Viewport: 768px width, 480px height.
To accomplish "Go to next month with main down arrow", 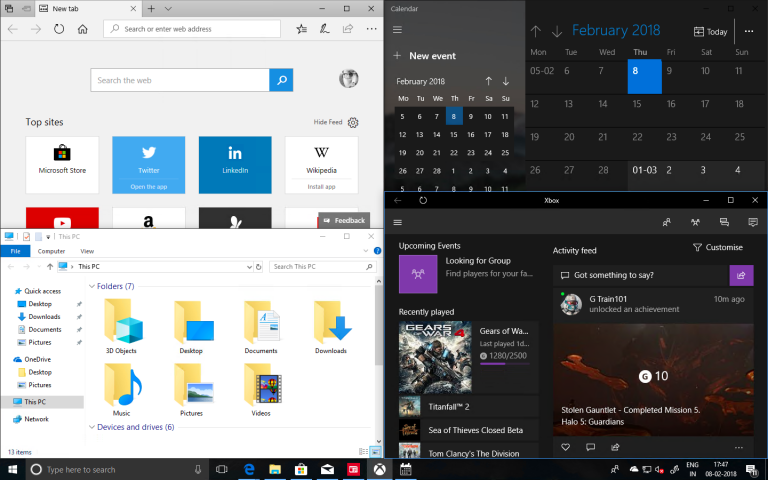I will point(557,31).
